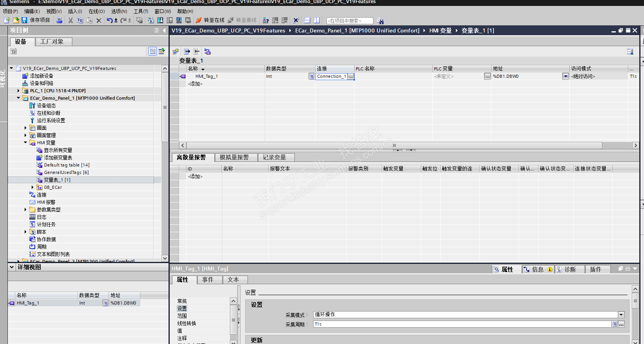
Task: Expand the 画面管理 folder
Action: coord(25,135)
